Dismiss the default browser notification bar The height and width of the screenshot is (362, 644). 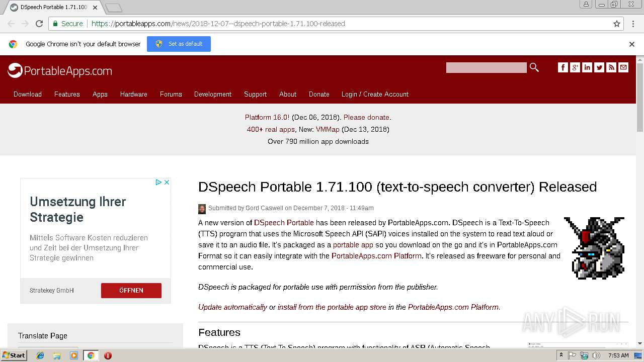coord(632,44)
